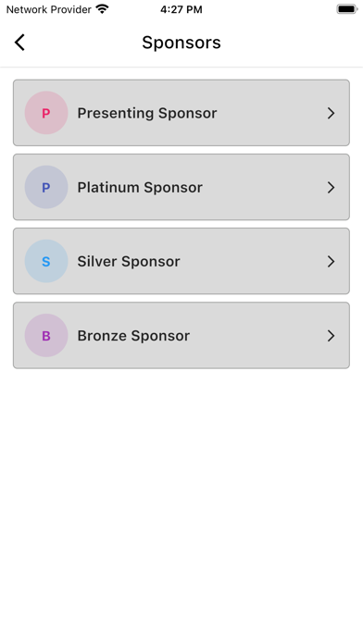Open the Platinum Sponsor label text
This screenshot has width=363, height=644.
tap(140, 187)
